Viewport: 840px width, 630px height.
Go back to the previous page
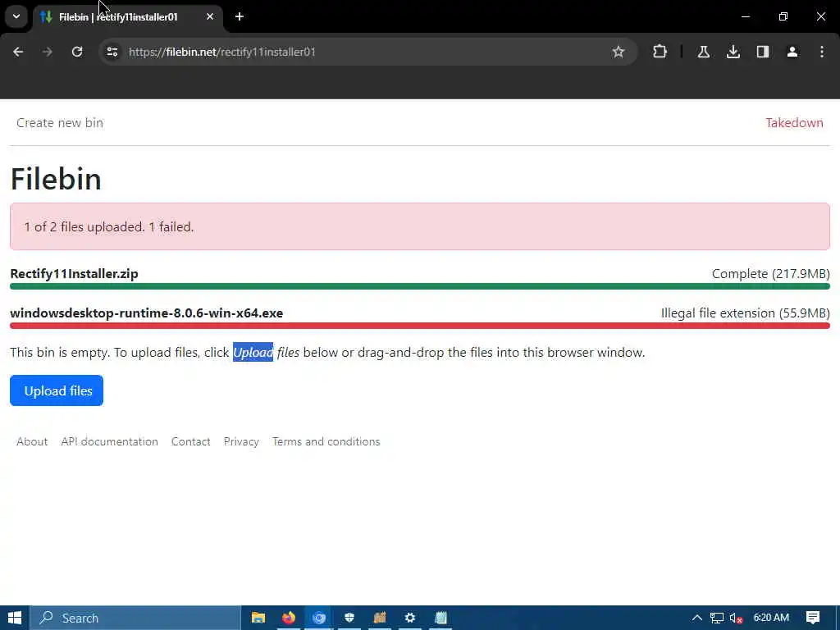click(18, 52)
